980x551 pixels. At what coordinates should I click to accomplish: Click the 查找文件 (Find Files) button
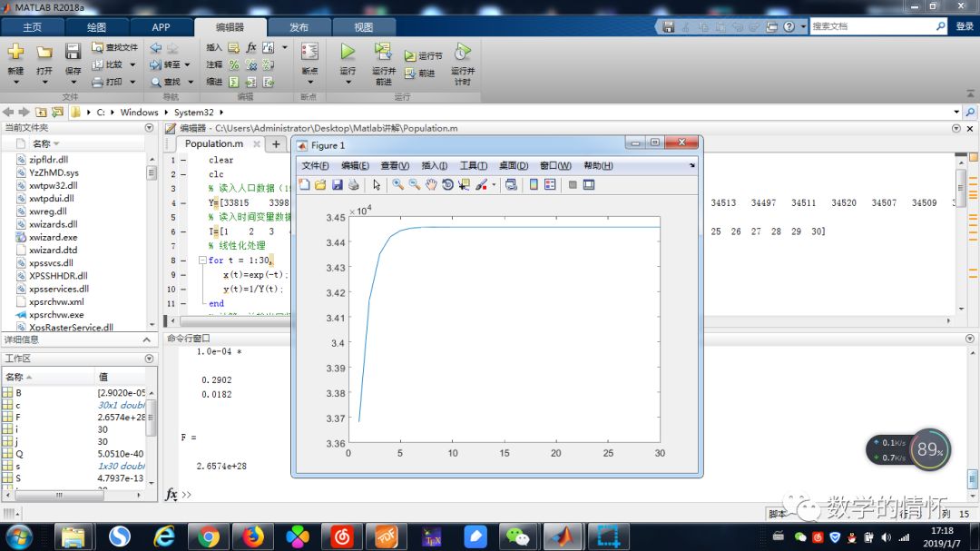point(115,47)
